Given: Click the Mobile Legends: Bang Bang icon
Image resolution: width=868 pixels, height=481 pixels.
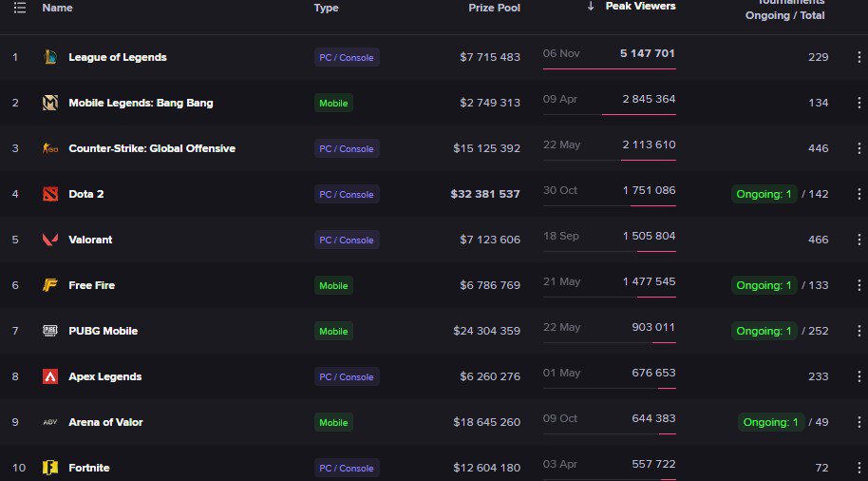Looking at the screenshot, I should [50, 103].
